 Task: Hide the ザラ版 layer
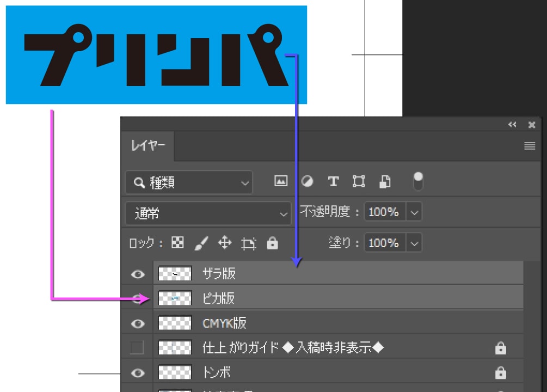[138, 273]
